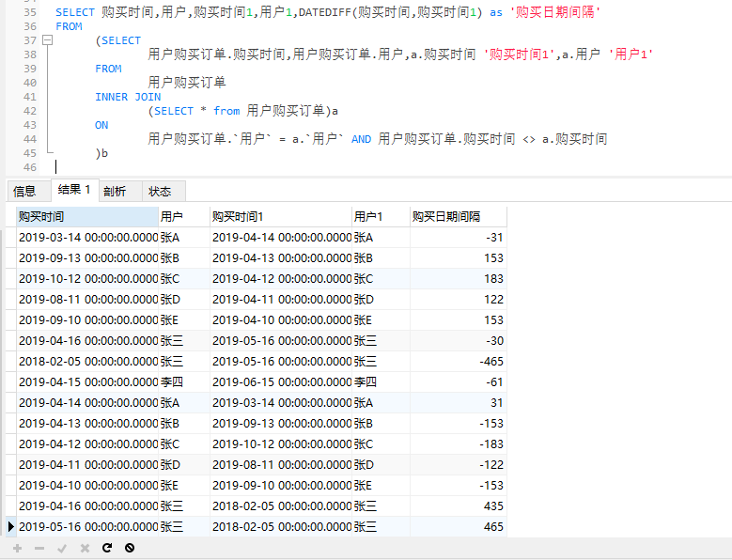Screen dimensions: 732x560
Task: Apply changes with the checkmark icon
Action: click(x=62, y=548)
